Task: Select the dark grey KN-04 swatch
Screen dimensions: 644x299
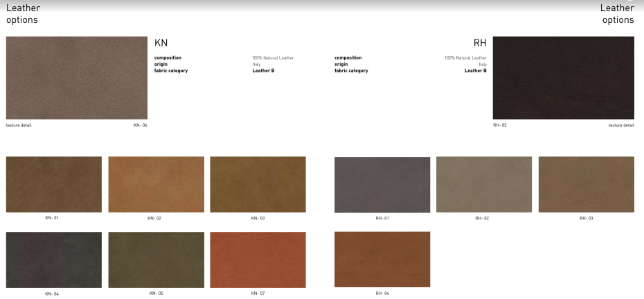Action: click(53, 260)
